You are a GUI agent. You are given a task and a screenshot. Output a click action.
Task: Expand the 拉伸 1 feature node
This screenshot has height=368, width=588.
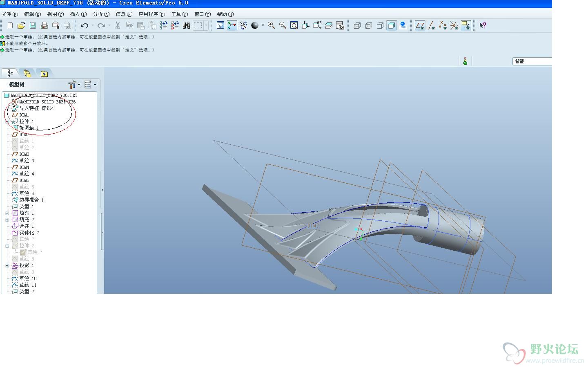coord(7,121)
